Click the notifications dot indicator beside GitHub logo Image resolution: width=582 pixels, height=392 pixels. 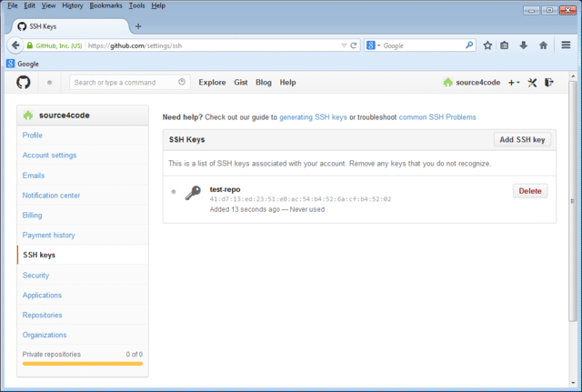coord(49,83)
